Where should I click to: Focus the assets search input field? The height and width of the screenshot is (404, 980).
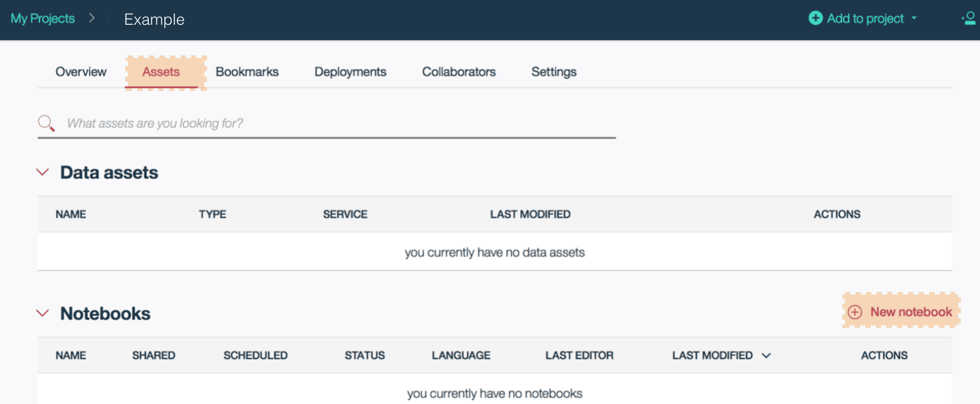[x=327, y=123]
